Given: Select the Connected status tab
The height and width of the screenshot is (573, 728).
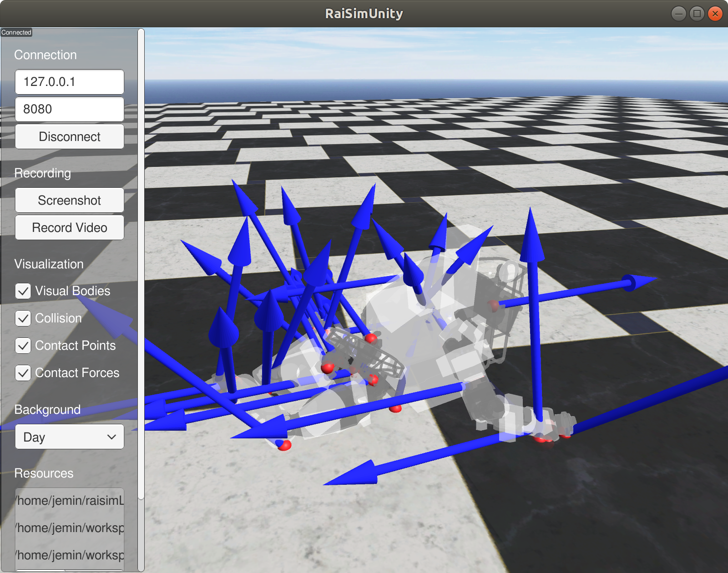Looking at the screenshot, I should pyautogui.click(x=16, y=32).
